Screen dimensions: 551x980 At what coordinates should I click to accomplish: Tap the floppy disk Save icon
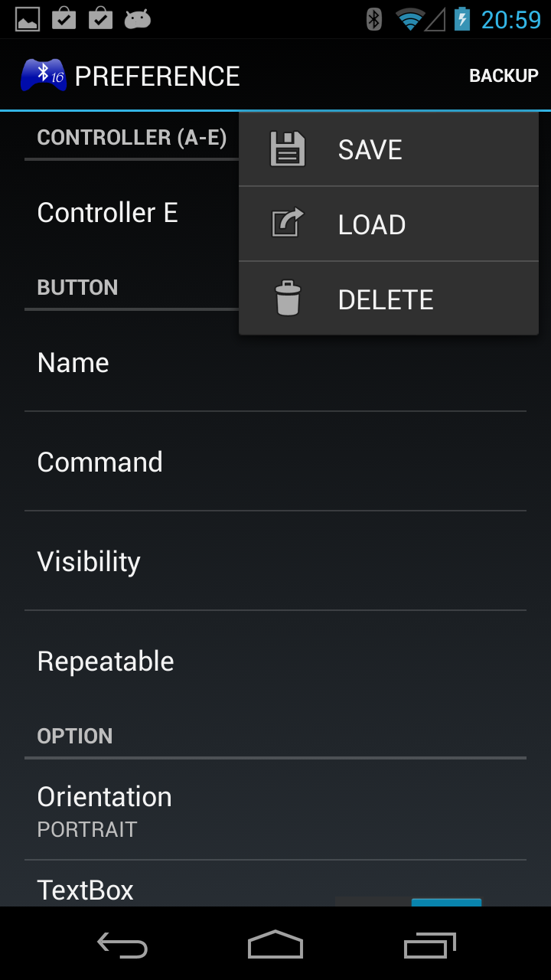tap(288, 149)
